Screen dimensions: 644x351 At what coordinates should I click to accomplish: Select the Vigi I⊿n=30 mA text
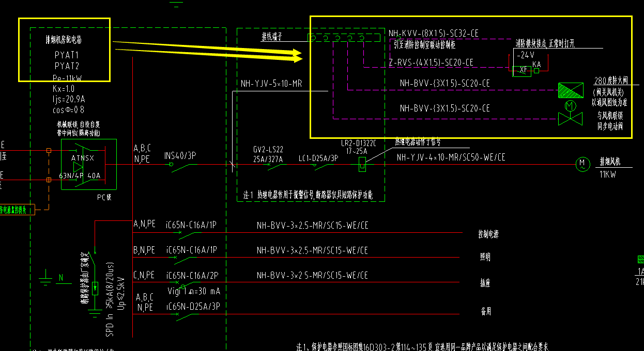click(x=194, y=292)
